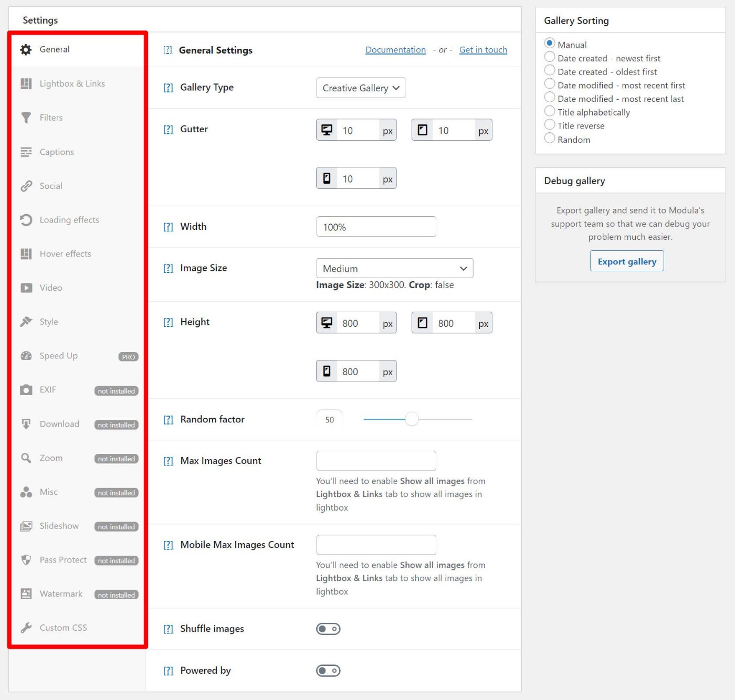Click the Max Images Count input field
Image resolution: width=735 pixels, height=700 pixels.
[x=376, y=461]
